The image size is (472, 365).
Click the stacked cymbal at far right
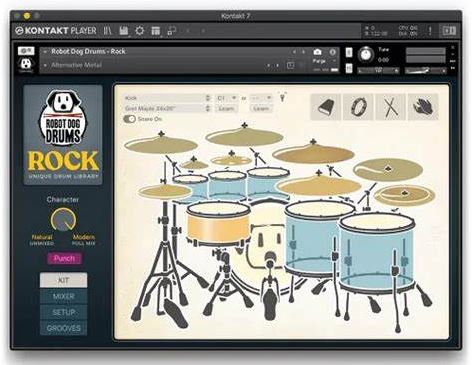click(x=404, y=195)
